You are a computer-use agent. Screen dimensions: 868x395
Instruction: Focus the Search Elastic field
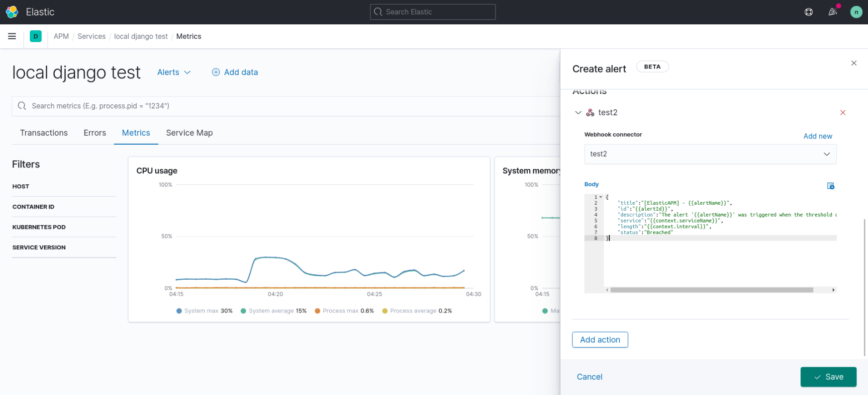point(433,12)
